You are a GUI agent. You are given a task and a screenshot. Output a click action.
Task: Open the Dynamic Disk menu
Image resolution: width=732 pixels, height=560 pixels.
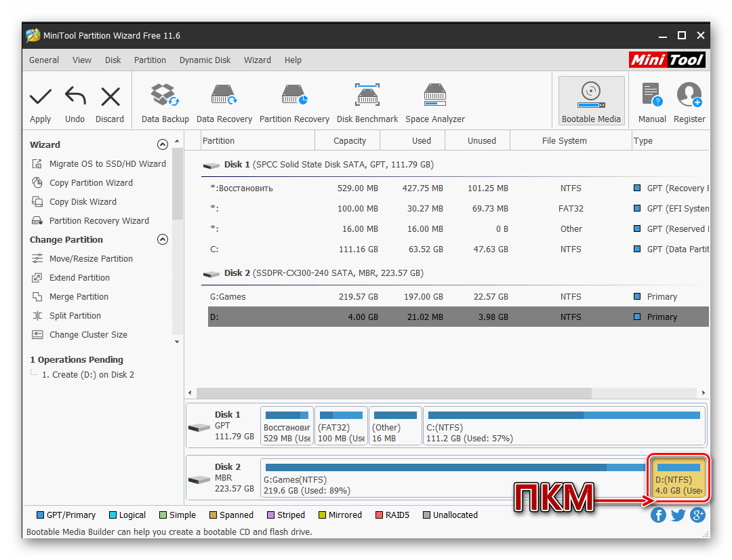205,60
